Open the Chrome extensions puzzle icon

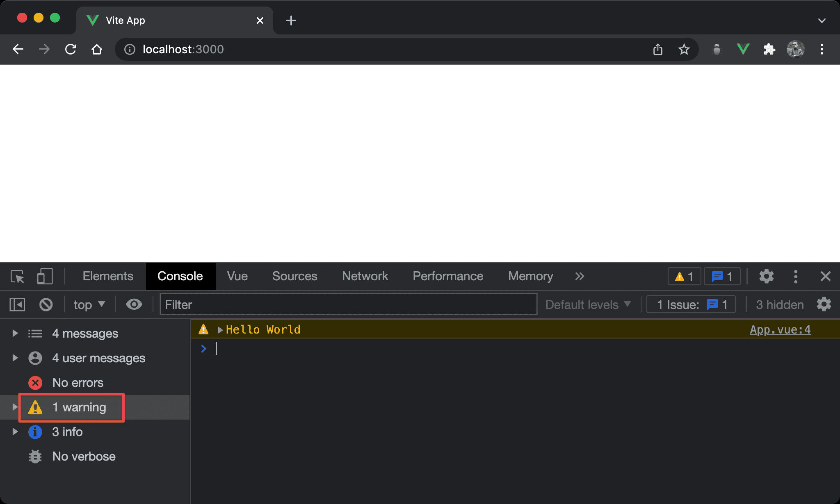tap(769, 50)
